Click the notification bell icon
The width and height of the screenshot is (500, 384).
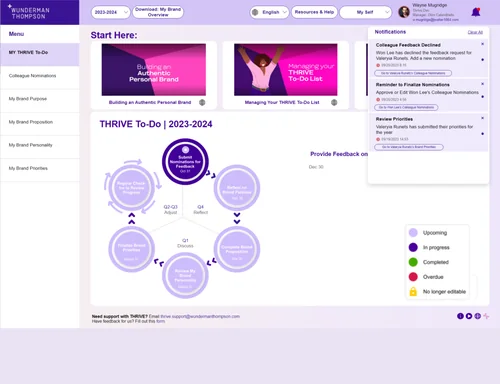pyautogui.click(x=476, y=12)
